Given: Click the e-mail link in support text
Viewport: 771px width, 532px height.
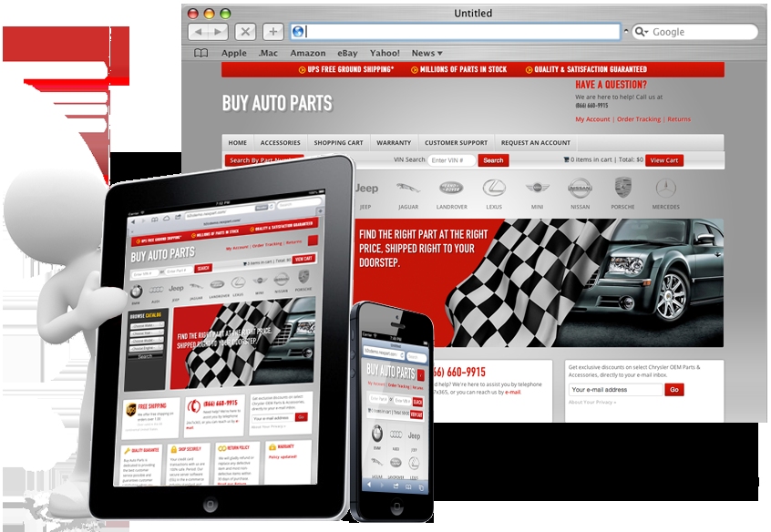Looking at the screenshot, I should tap(512, 392).
